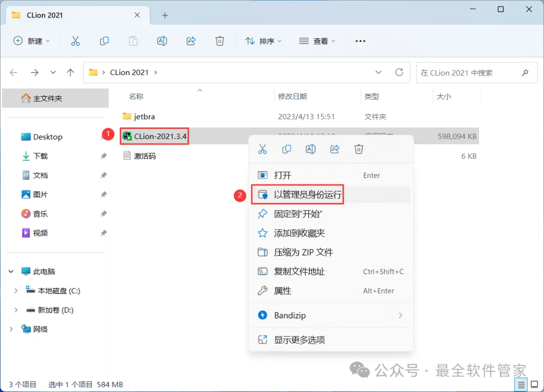Go forward with the right arrow

(x=34, y=73)
